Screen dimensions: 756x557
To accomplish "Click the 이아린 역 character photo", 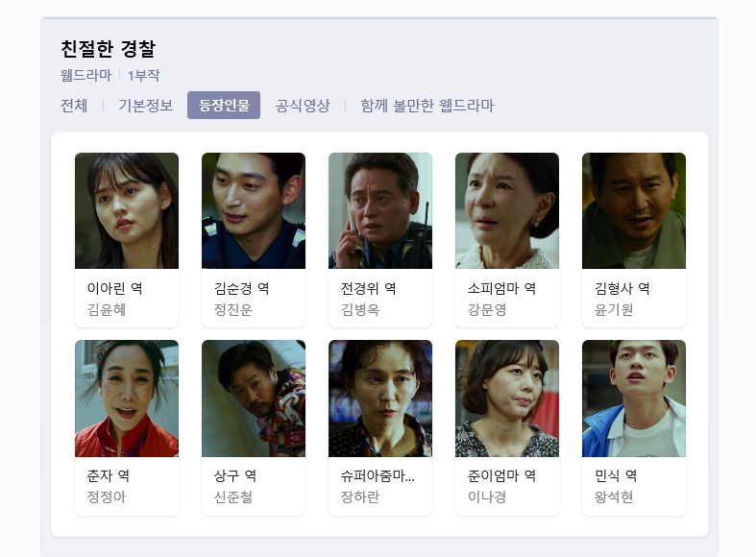I will point(127,210).
